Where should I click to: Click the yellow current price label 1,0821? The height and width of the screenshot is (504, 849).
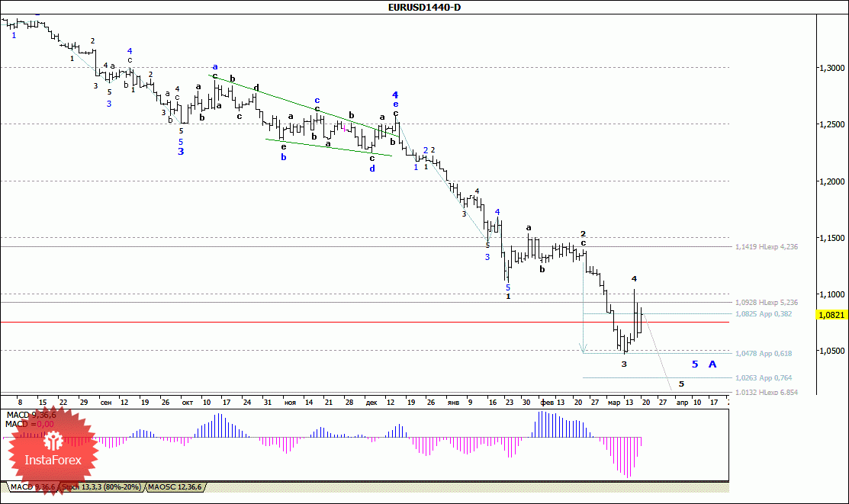click(831, 315)
